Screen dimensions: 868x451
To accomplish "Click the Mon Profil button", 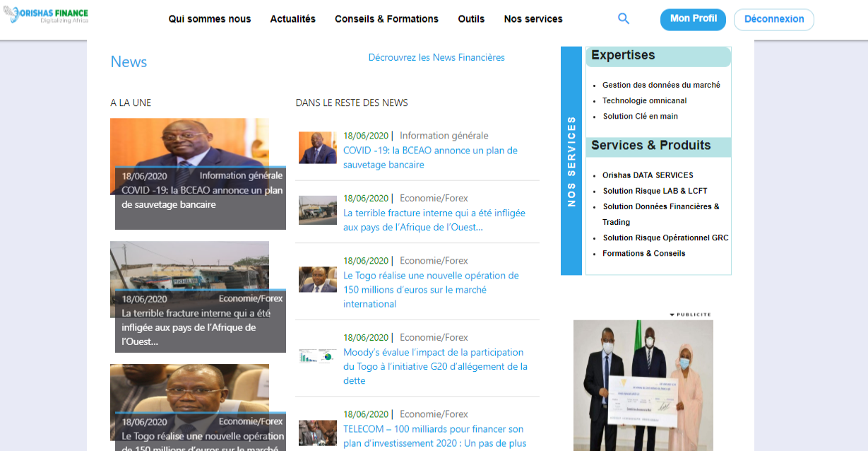I will (x=693, y=19).
